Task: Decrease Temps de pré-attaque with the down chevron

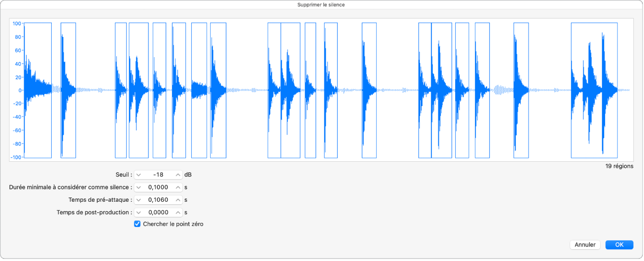Action: (x=139, y=200)
